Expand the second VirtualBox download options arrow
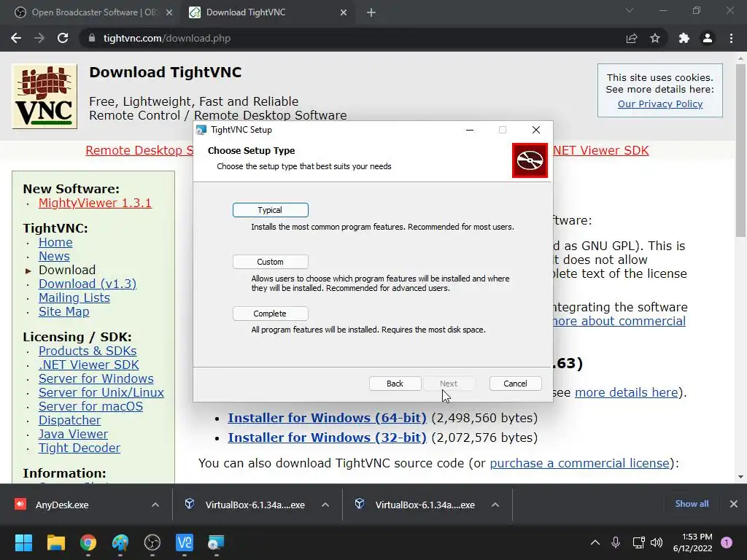The image size is (747, 560). tap(495, 505)
